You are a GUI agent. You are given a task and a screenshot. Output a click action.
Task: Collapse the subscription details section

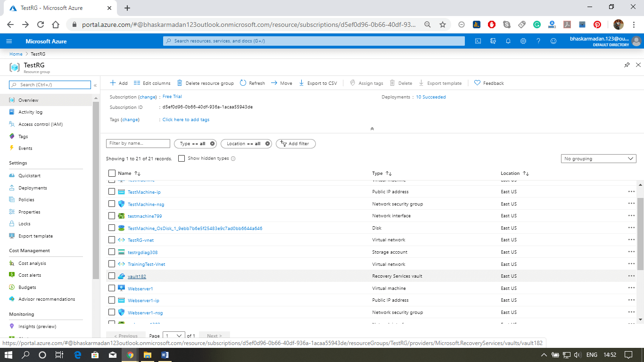[372, 128]
